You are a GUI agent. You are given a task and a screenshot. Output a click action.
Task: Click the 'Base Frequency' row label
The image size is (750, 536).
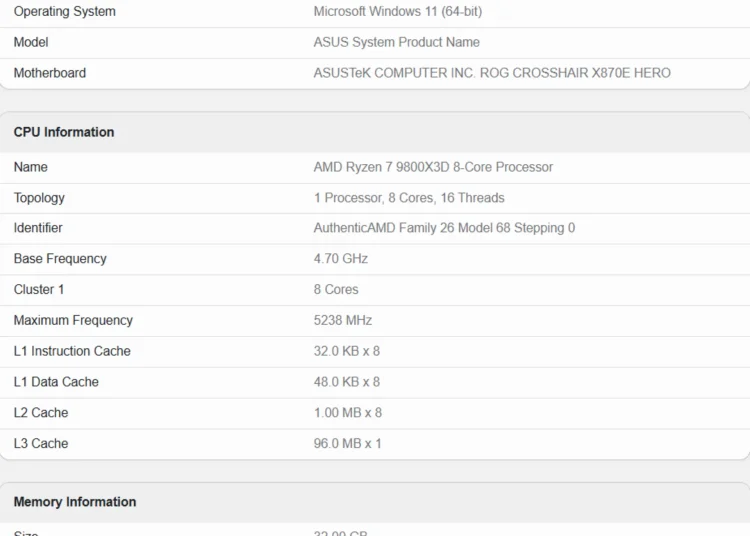[x=60, y=259]
